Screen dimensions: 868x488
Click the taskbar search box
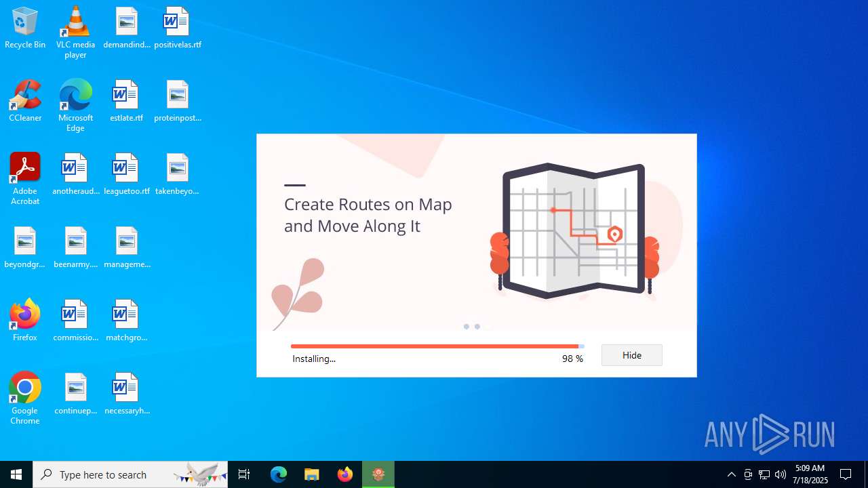click(132, 474)
